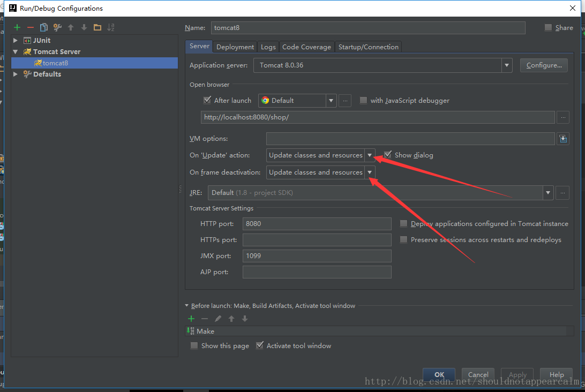Viewport: 585px width, 392px height.
Task: Open Startup/Connection tab
Action: point(368,47)
